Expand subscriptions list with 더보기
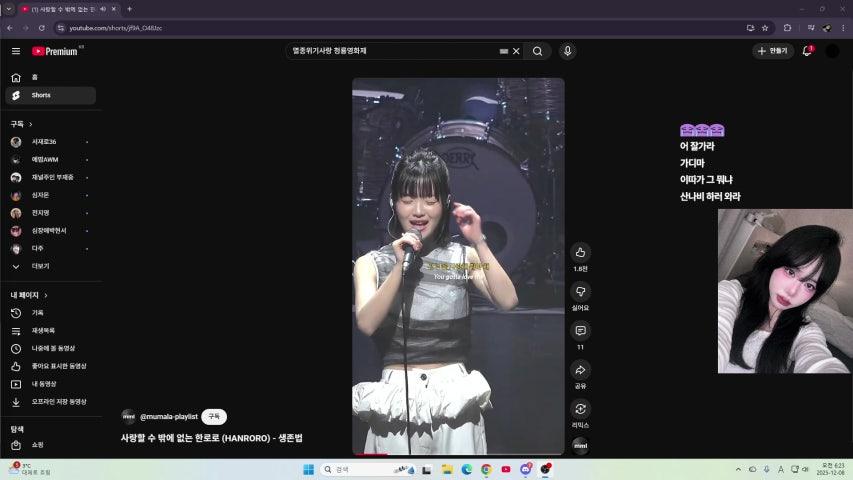 pyautogui.click(x=40, y=266)
